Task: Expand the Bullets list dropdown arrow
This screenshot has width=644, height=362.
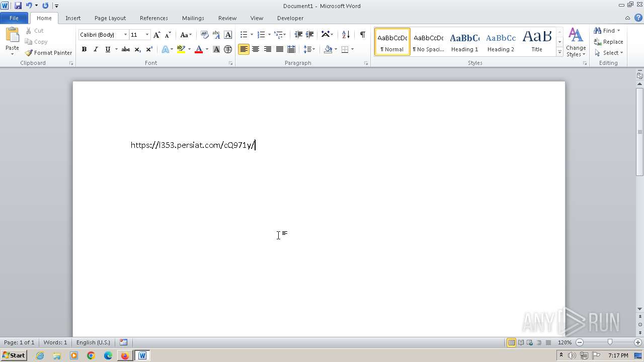Action: click(x=252, y=35)
